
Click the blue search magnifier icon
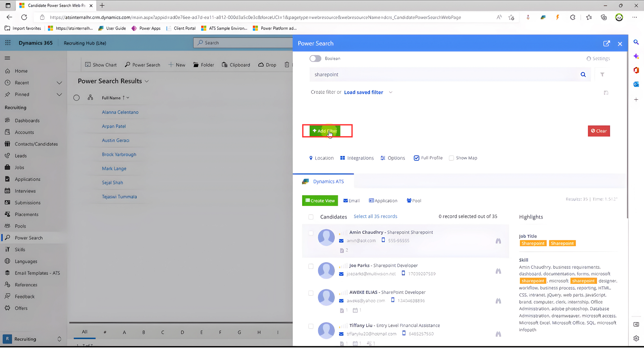[x=583, y=74]
